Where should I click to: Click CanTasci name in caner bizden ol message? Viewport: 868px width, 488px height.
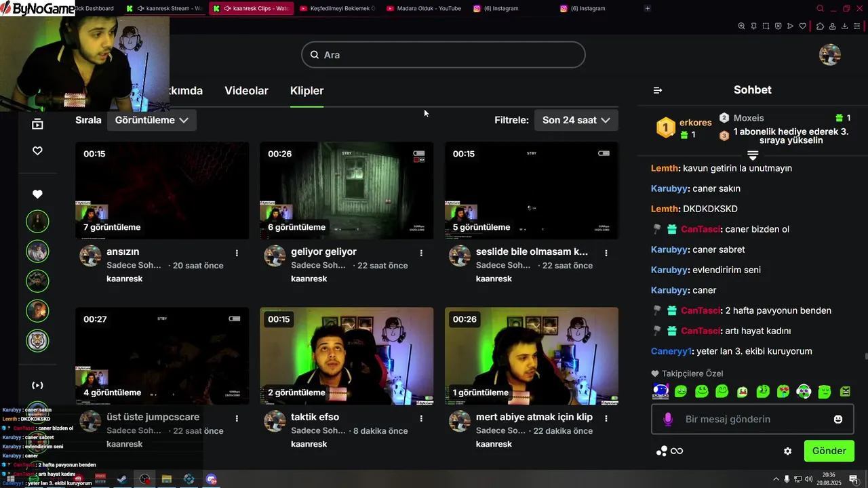(x=700, y=229)
